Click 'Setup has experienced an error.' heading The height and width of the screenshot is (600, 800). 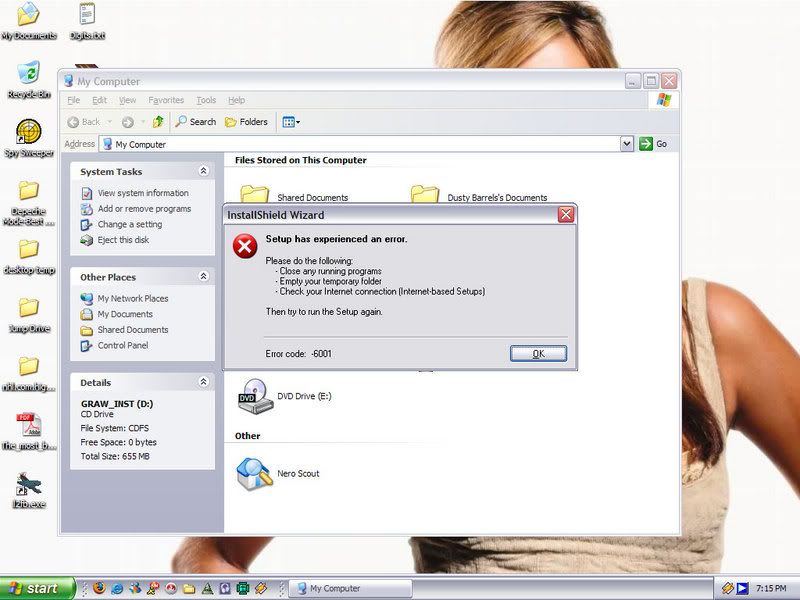336,239
